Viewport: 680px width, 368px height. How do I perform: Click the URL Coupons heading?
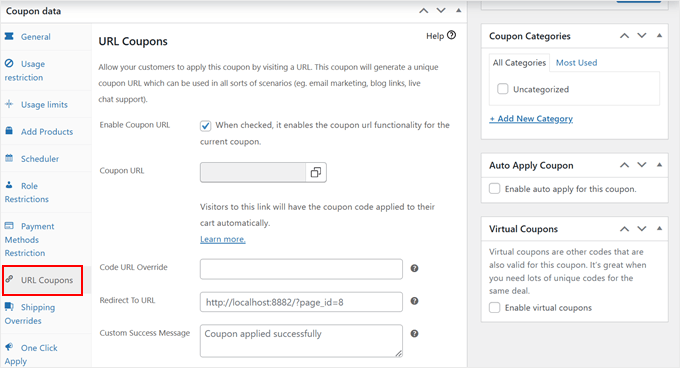pyautogui.click(x=133, y=41)
